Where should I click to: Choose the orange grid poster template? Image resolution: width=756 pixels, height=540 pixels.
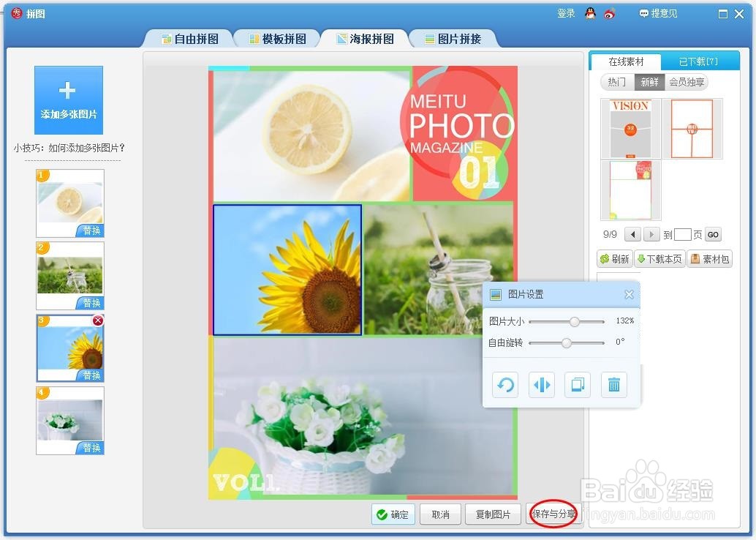[692, 129]
